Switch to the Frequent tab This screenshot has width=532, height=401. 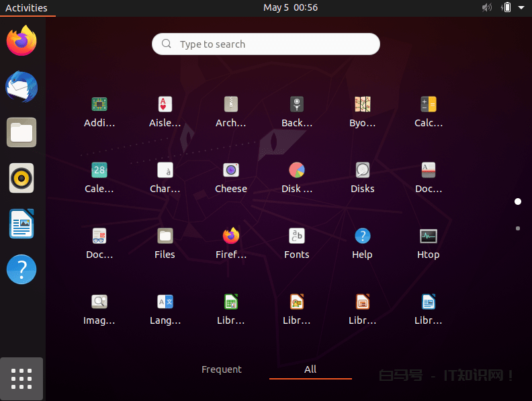coord(222,369)
